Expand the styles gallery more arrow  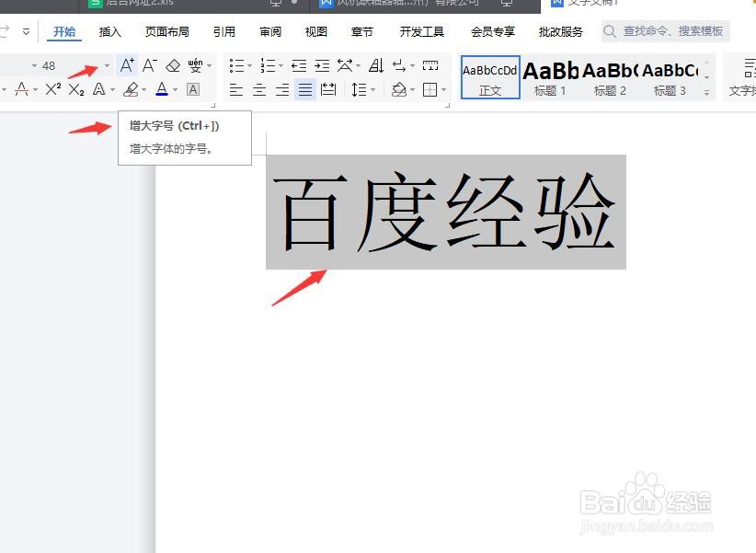(706, 93)
